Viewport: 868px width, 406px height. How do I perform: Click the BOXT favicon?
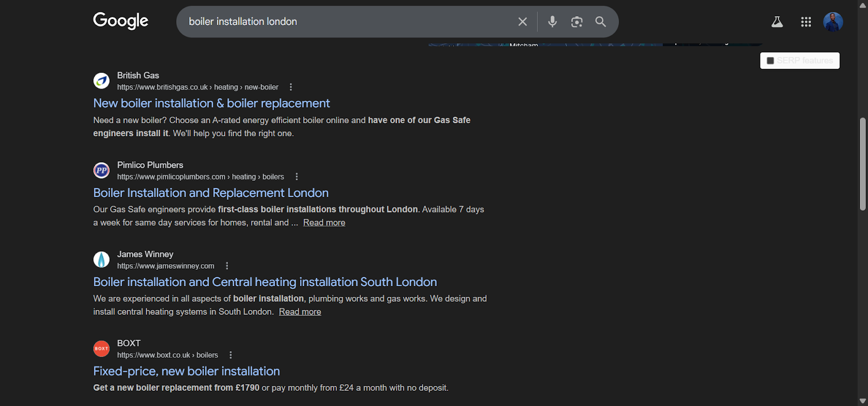pyautogui.click(x=101, y=348)
